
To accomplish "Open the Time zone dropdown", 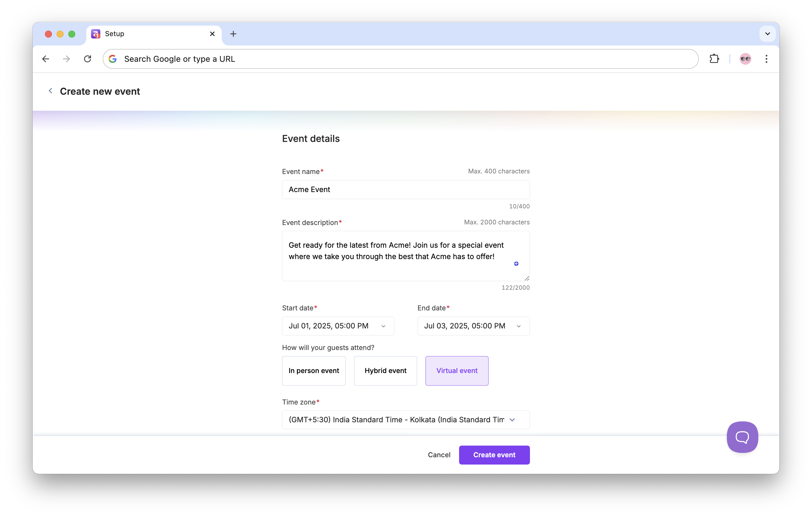I will (406, 420).
